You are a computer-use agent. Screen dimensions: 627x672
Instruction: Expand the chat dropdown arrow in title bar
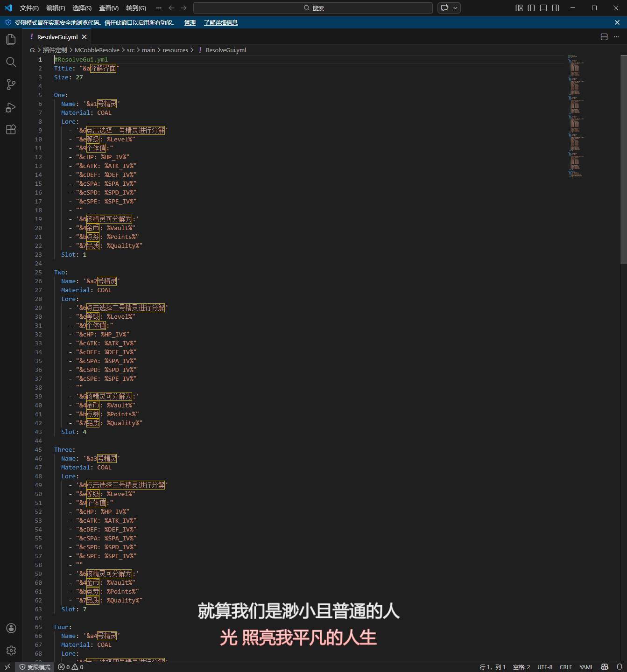(x=455, y=8)
